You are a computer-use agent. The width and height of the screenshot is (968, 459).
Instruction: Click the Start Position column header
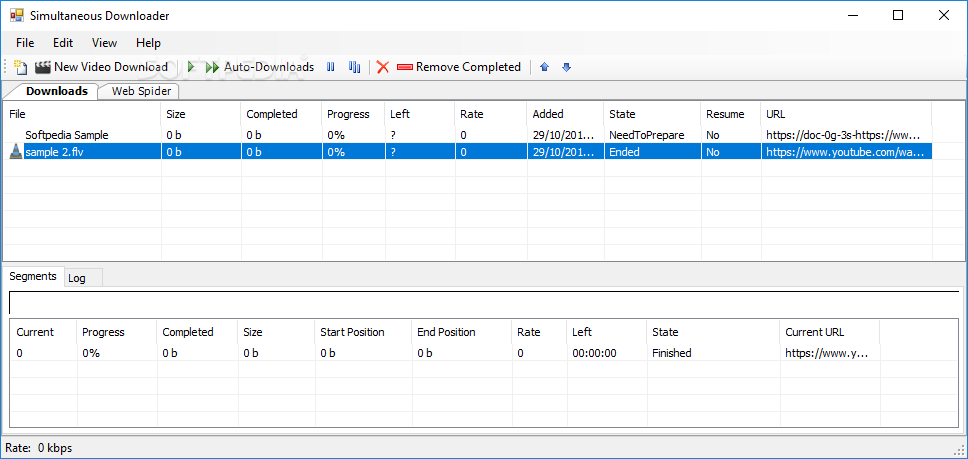[x=363, y=332]
